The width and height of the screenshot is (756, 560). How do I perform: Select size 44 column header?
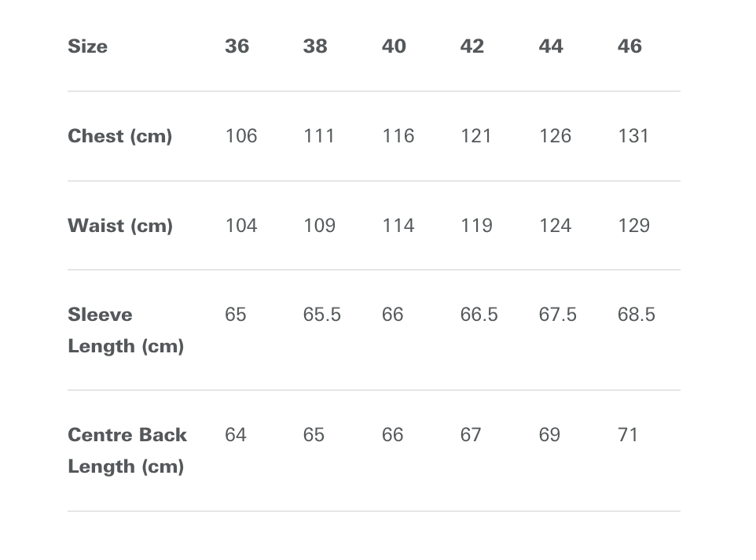tap(551, 46)
